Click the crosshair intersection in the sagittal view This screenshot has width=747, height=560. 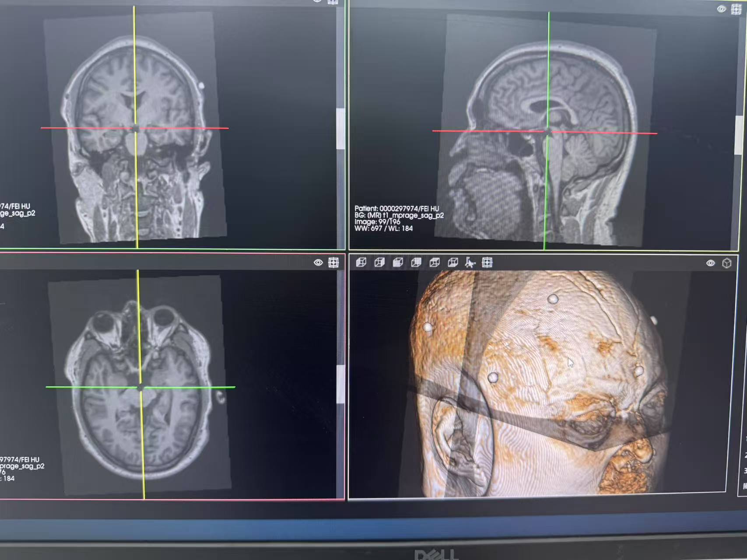[x=548, y=131]
